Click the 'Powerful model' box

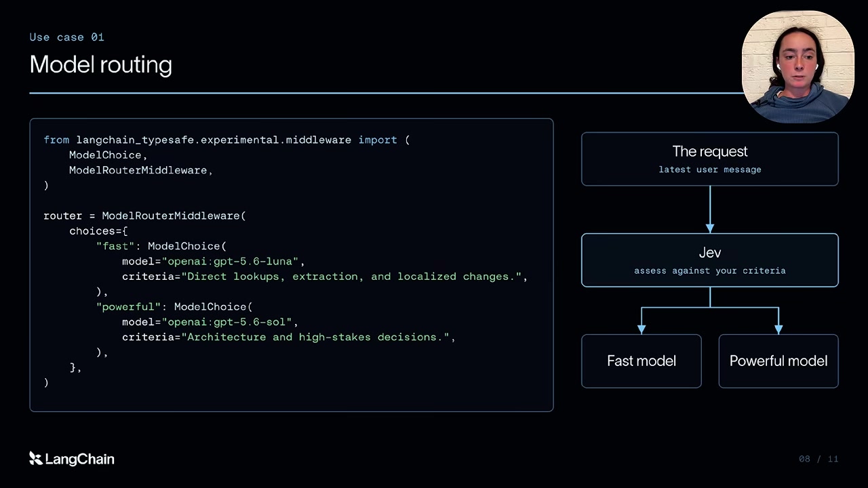[778, 361]
